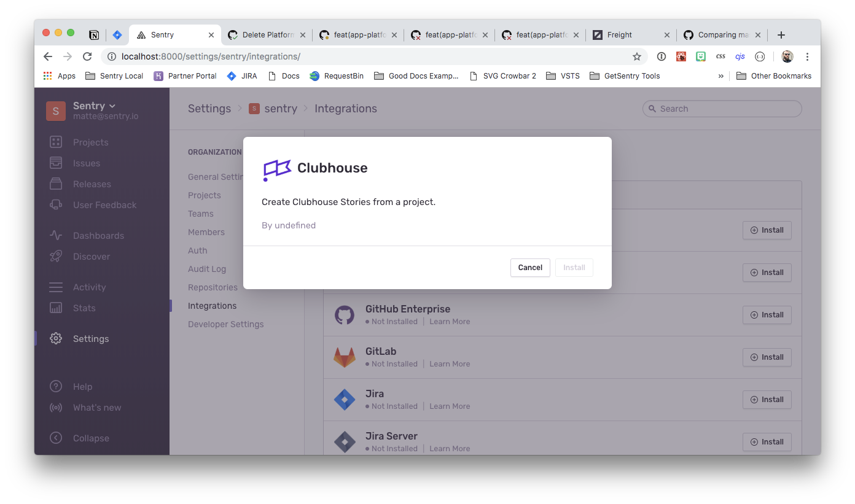Open Audit Log settings page
Image resolution: width=855 pixels, height=504 pixels.
coord(207,269)
